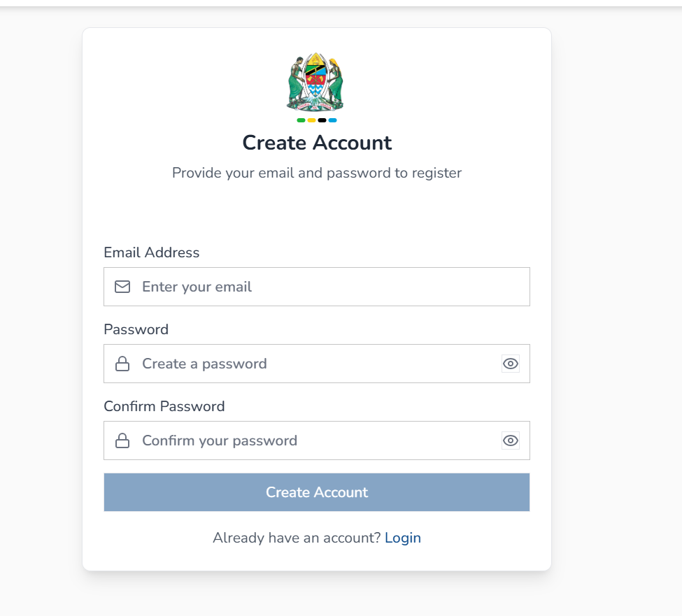
Task: Select the Confirm your password field
Action: [315, 440]
